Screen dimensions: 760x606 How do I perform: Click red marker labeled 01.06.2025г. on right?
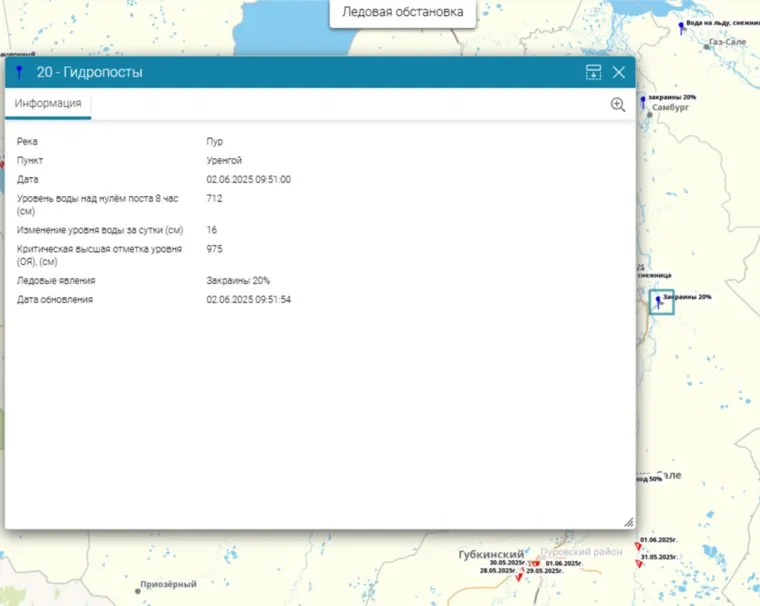[x=638, y=546]
